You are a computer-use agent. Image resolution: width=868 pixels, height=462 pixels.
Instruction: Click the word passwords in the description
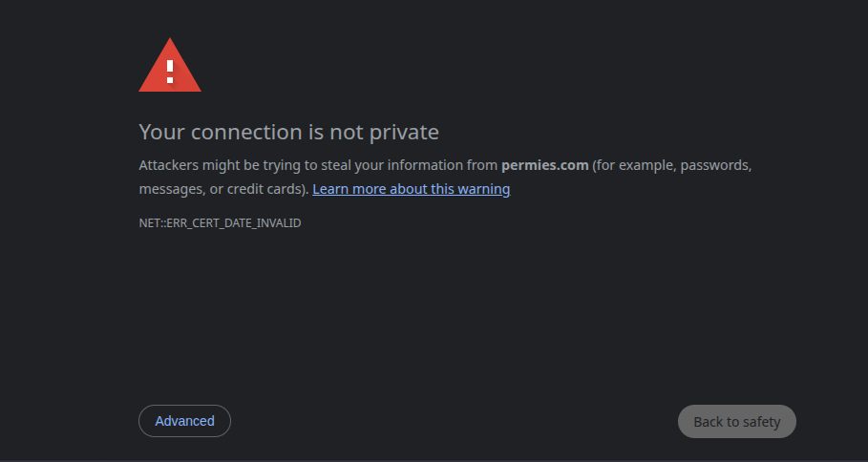click(715, 165)
